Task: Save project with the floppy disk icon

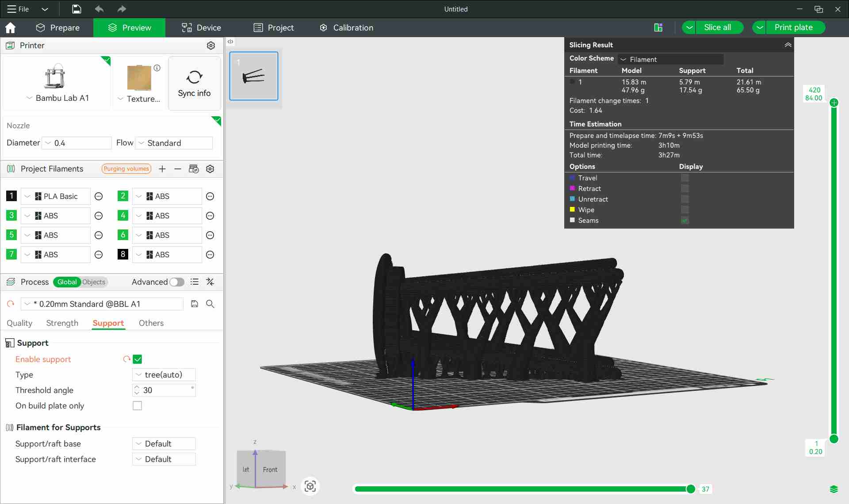Action: pyautogui.click(x=76, y=9)
